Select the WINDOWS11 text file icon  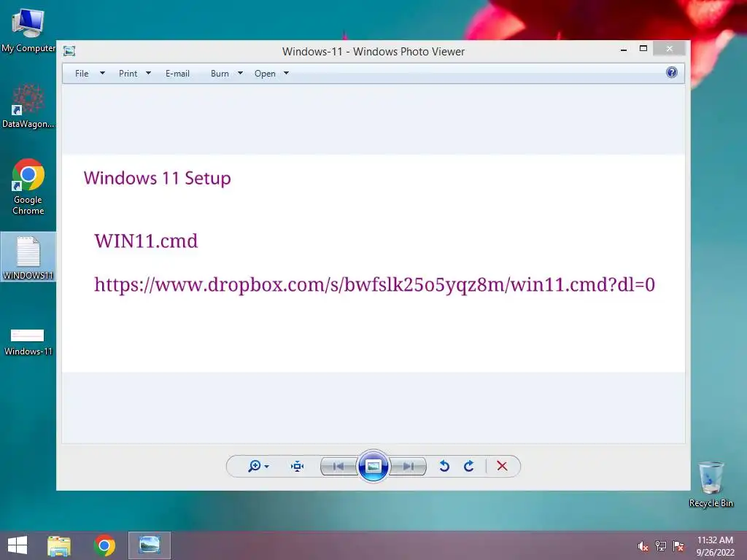coord(28,257)
